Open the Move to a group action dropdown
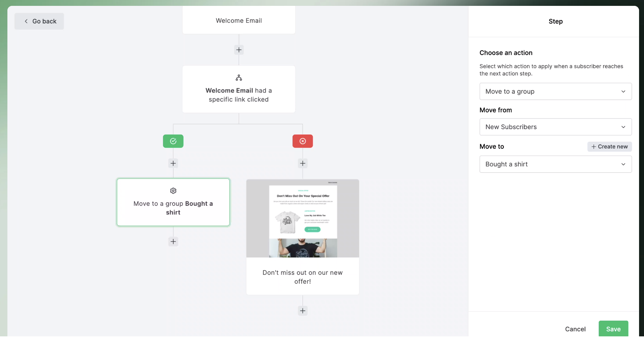 pyautogui.click(x=555, y=91)
